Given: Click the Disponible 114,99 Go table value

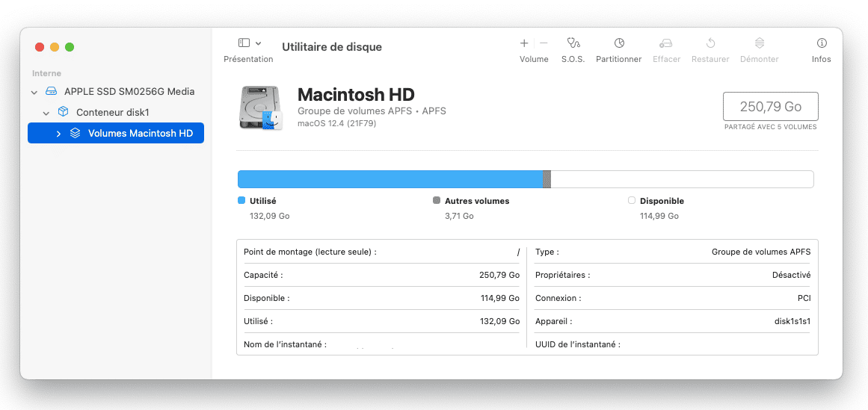Looking at the screenshot, I should coord(500,298).
